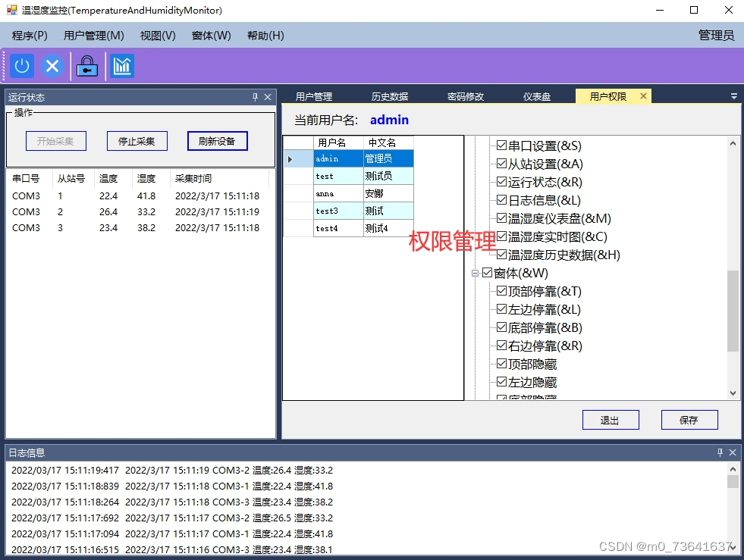
Task: Click log entry 15:11:19:417
Action: 172,471
